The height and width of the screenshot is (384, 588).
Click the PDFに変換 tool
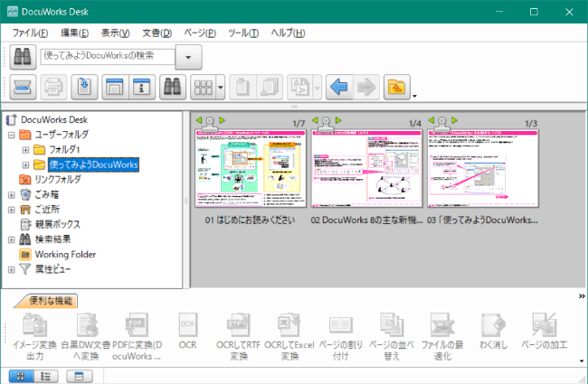(137, 337)
